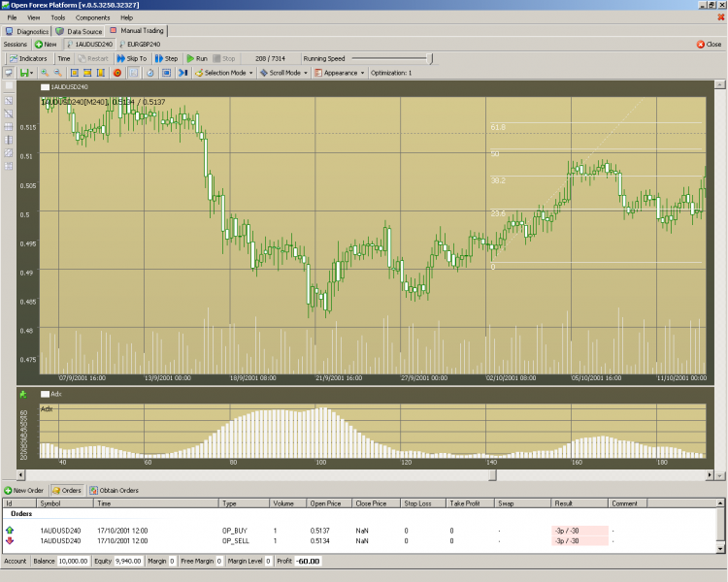Image resolution: width=728 pixels, height=582 pixels.
Task: Select the first diagonal line drawing tool
Action: click(x=9, y=101)
